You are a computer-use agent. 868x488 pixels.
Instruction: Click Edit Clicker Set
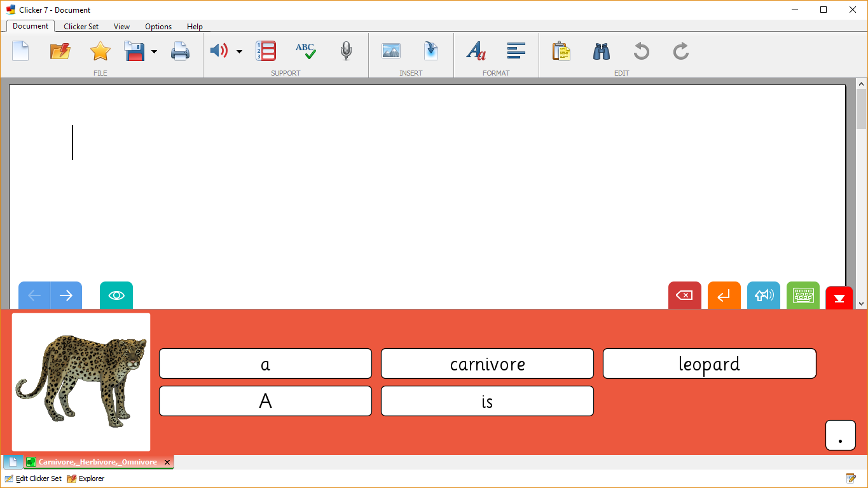coord(34,478)
